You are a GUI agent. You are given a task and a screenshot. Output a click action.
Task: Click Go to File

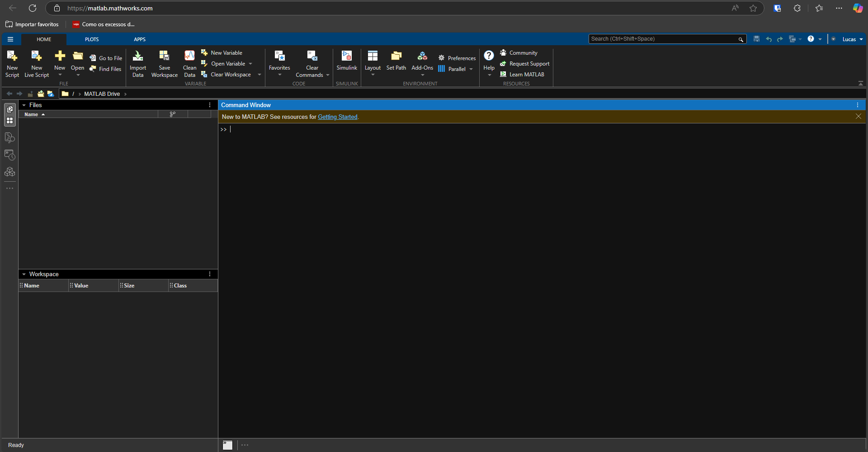coord(106,58)
